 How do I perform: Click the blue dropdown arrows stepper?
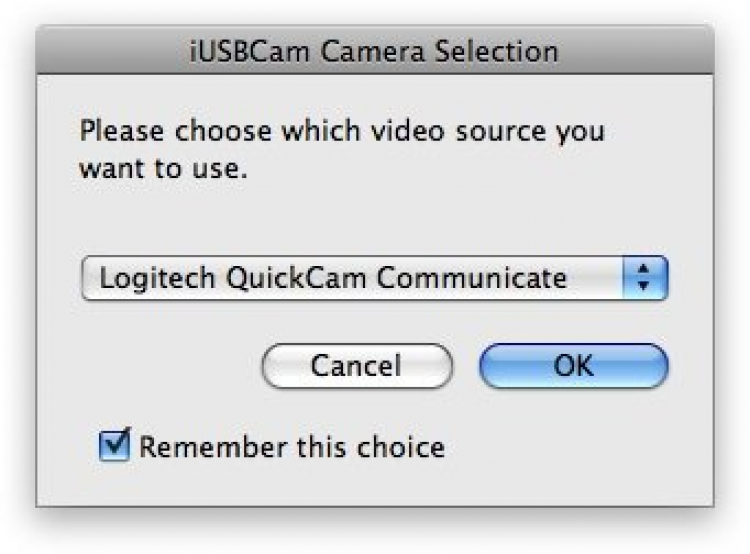[x=644, y=278]
